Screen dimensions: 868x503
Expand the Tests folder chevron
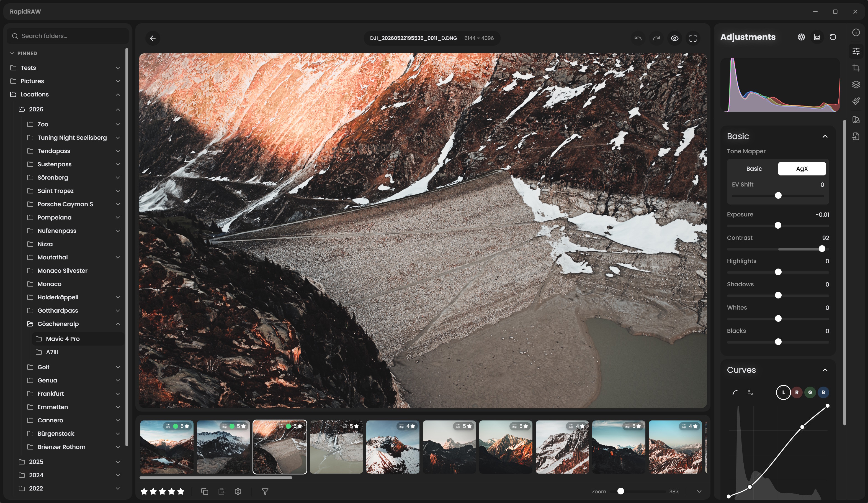[x=118, y=68]
